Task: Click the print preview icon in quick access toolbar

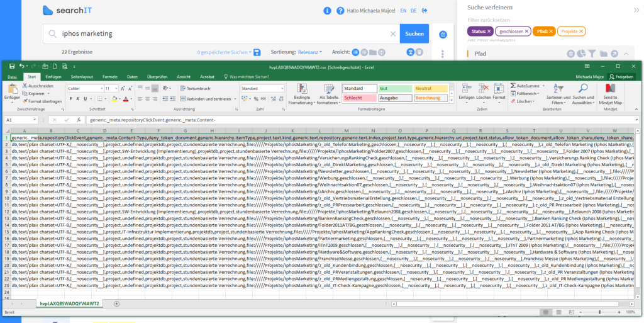Action: tap(65, 66)
